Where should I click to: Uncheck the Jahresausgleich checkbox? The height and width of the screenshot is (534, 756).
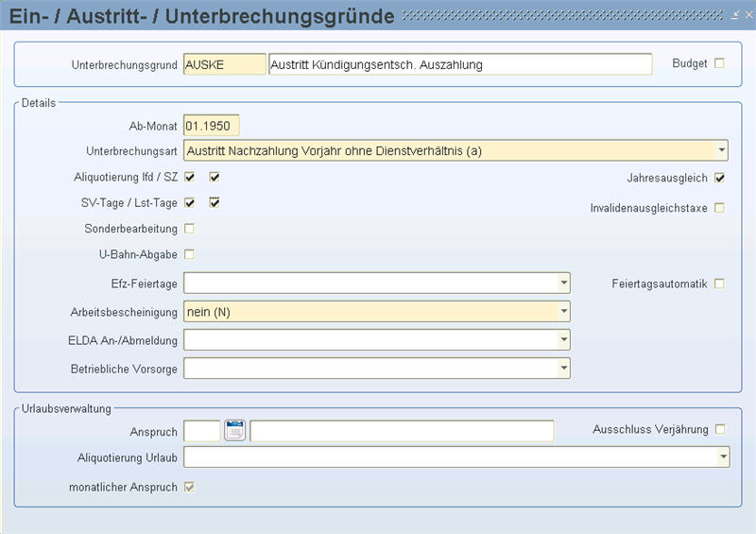point(719,178)
